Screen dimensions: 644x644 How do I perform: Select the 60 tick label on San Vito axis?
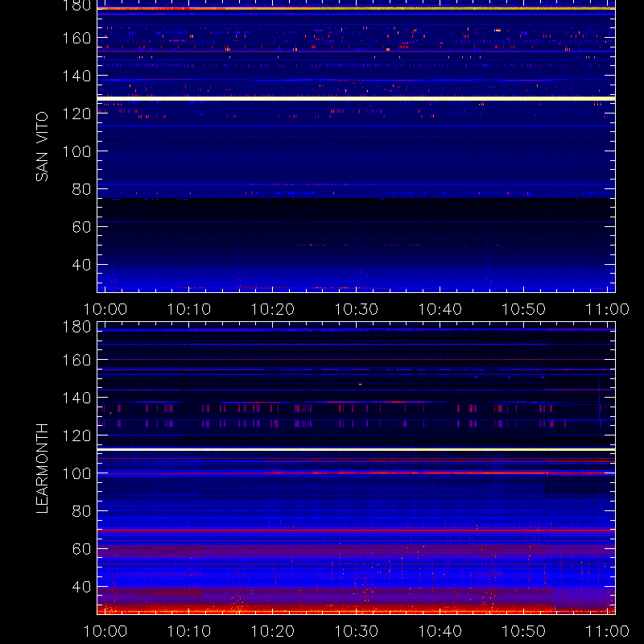81,227
